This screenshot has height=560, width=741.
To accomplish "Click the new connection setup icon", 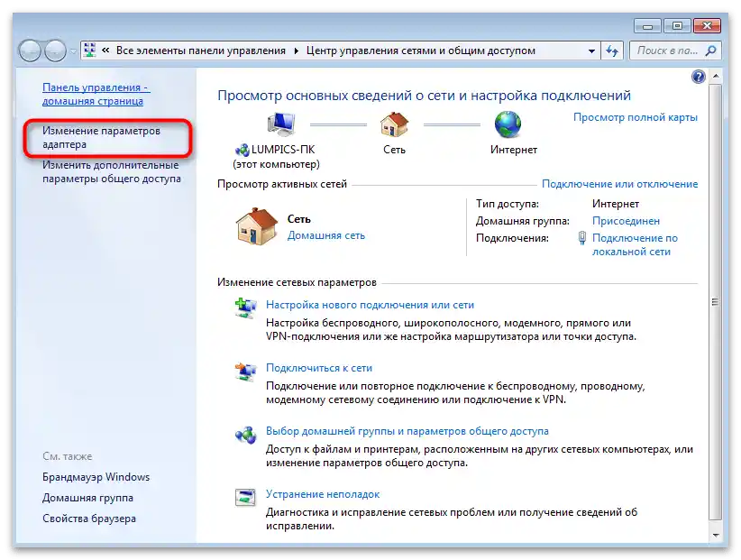I will point(246,308).
